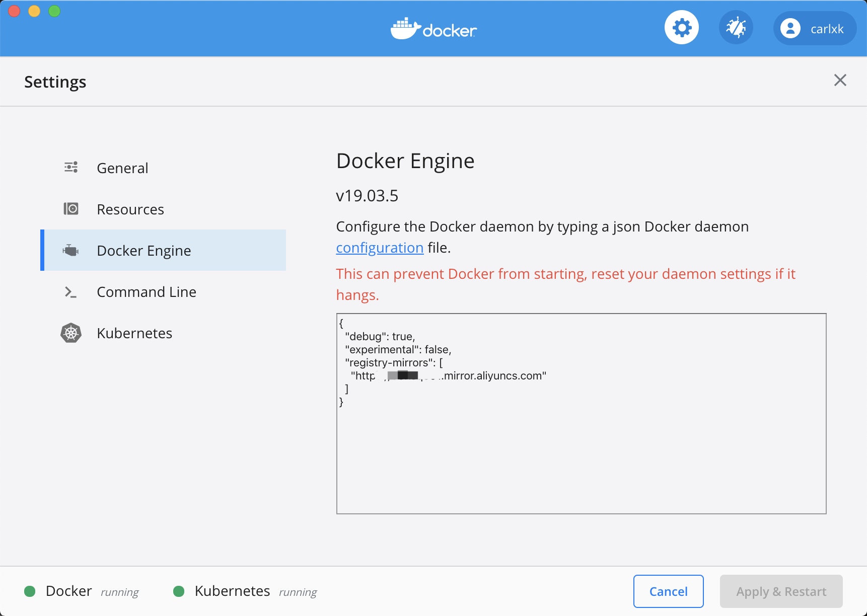Click the troubleshoot bug icon
The image size is (867, 616).
point(736,28)
